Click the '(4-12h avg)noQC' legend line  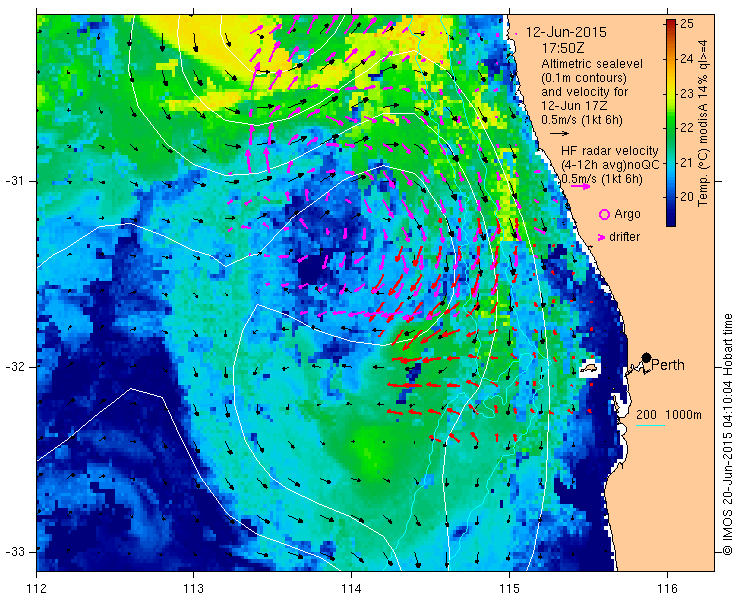pos(611,165)
